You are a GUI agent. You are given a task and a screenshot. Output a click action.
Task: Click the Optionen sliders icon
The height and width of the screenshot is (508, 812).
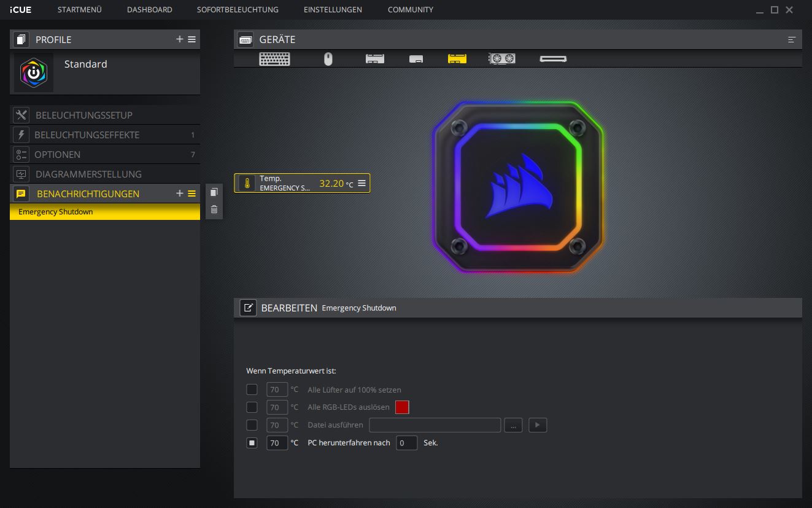tap(21, 154)
